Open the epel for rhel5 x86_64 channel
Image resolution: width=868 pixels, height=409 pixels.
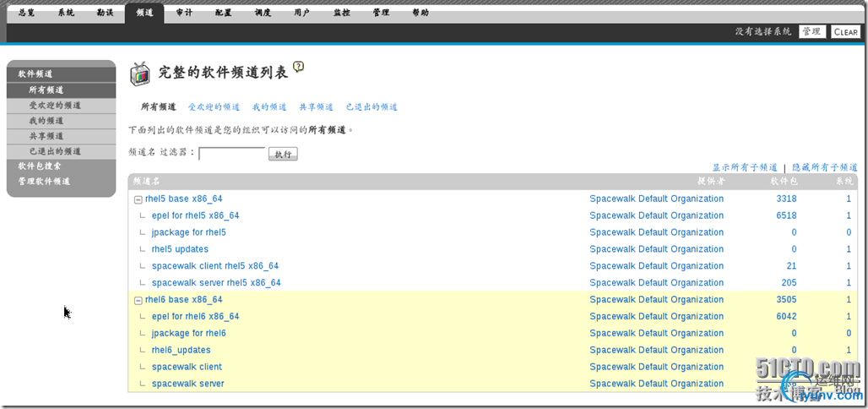195,215
